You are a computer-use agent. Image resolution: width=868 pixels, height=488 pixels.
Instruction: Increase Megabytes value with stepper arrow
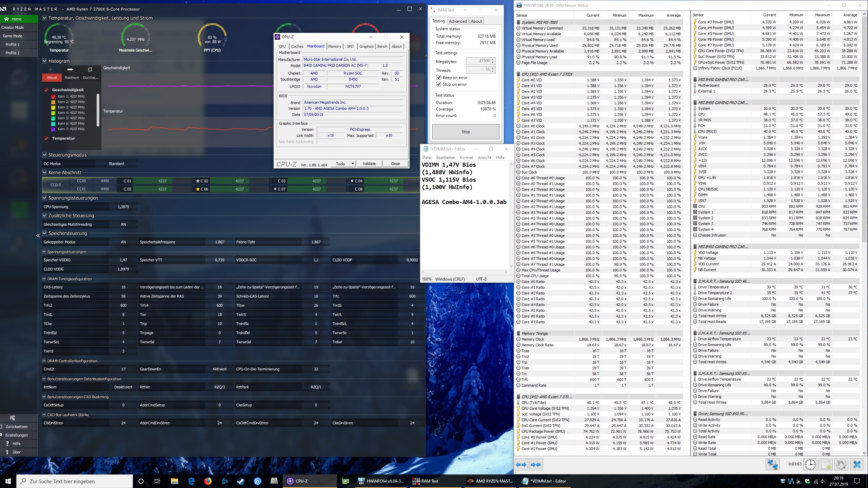[x=493, y=59]
